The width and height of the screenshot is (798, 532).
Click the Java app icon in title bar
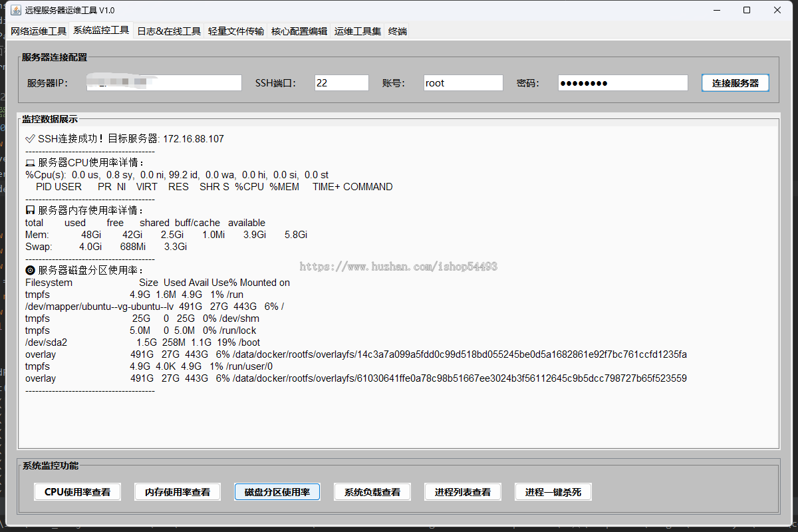coord(16,10)
